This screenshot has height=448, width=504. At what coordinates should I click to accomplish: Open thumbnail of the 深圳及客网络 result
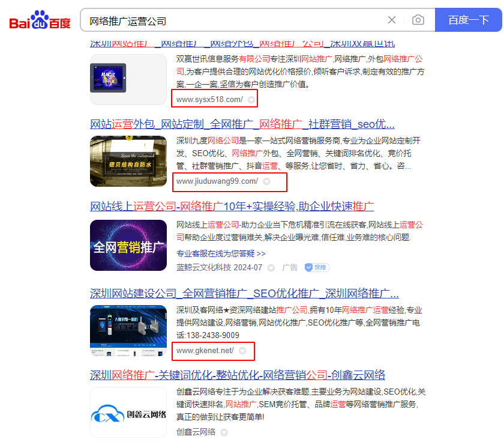[128, 331]
